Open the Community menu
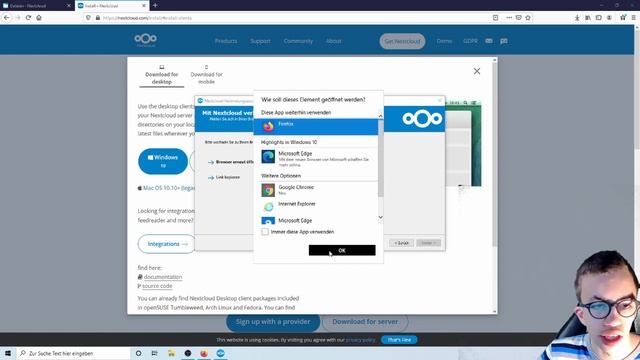Screen dimensions: 640x360 coord(298,41)
